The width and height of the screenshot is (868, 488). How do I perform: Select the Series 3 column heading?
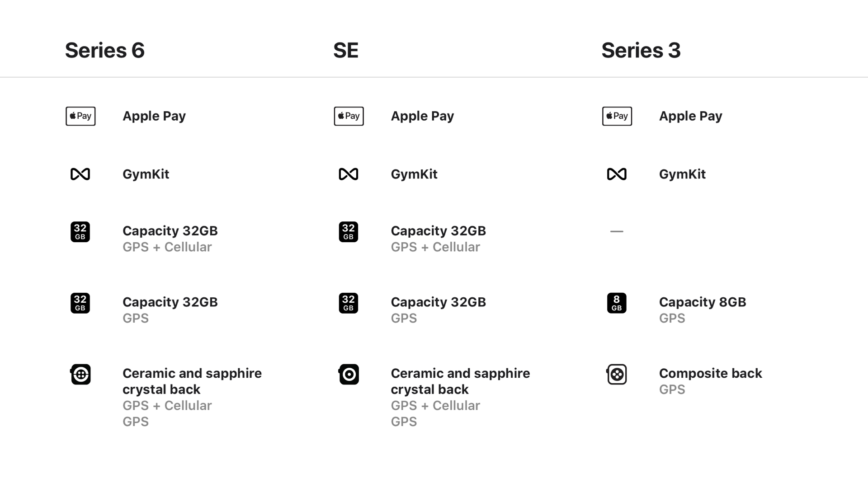point(641,50)
